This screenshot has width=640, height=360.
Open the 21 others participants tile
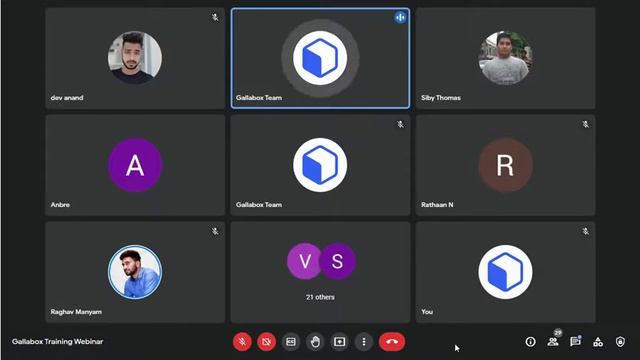point(320,272)
